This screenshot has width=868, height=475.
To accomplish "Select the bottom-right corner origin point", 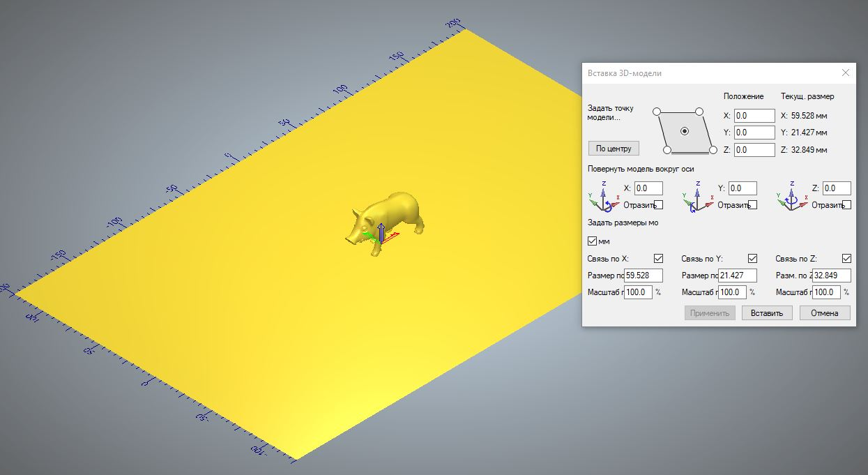I will pyautogui.click(x=713, y=149).
